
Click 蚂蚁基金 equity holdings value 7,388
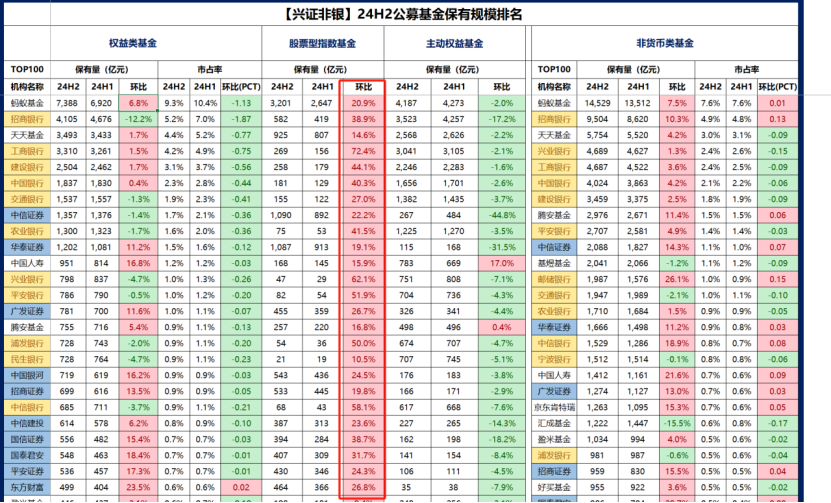[67, 103]
